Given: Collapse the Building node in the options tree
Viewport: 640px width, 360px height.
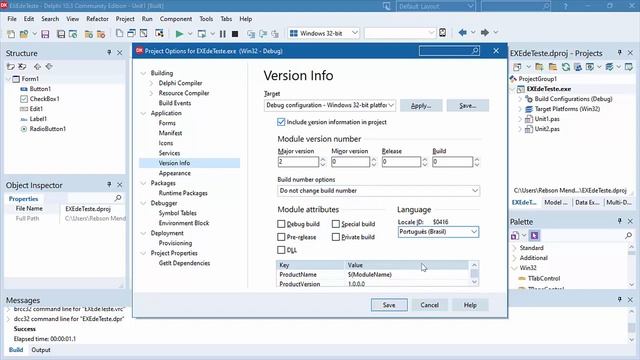Looking at the screenshot, I should coord(143,73).
